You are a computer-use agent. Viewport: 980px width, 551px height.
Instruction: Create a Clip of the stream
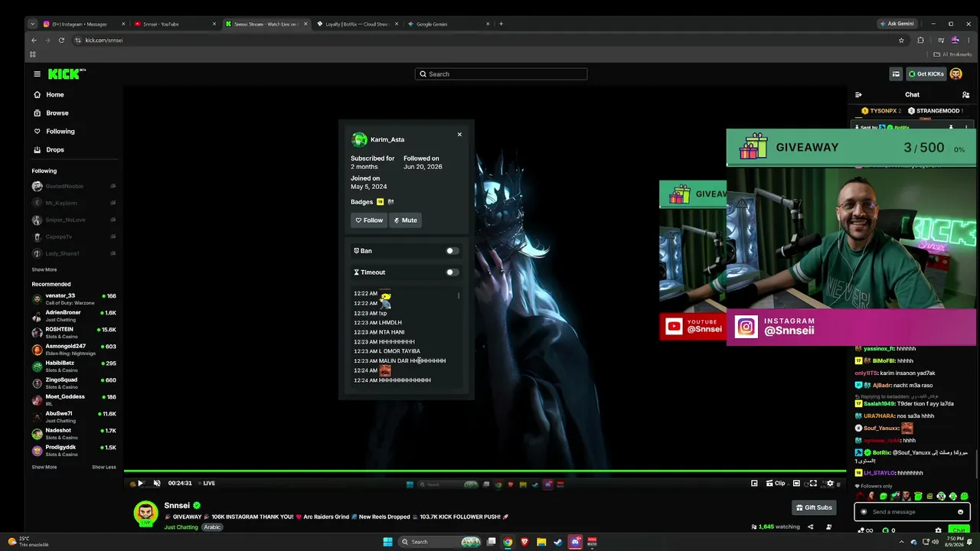click(777, 484)
